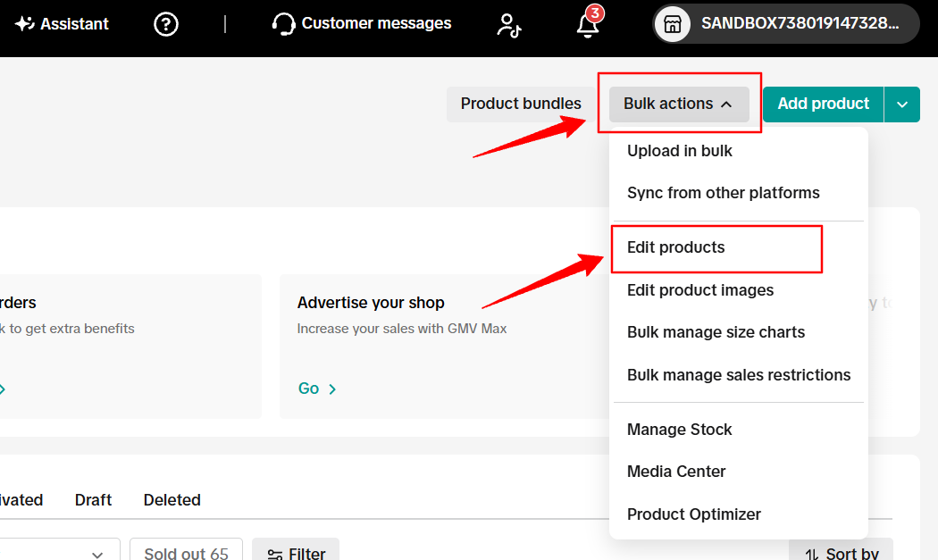Click the Sold out 65 filter chip

click(x=186, y=550)
